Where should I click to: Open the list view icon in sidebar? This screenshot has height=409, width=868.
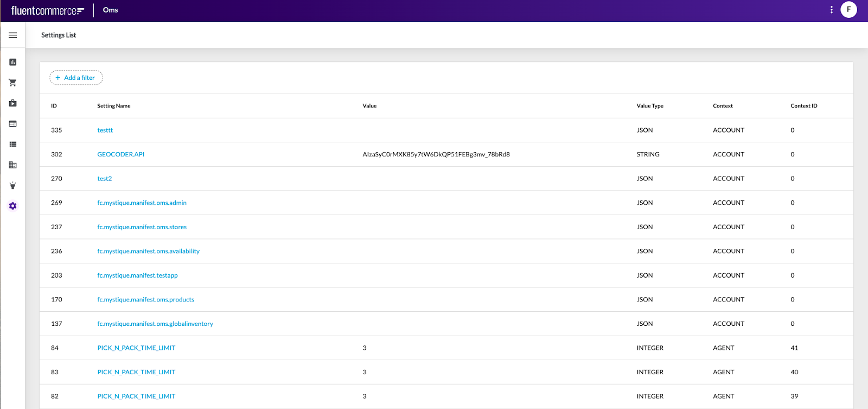12,144
